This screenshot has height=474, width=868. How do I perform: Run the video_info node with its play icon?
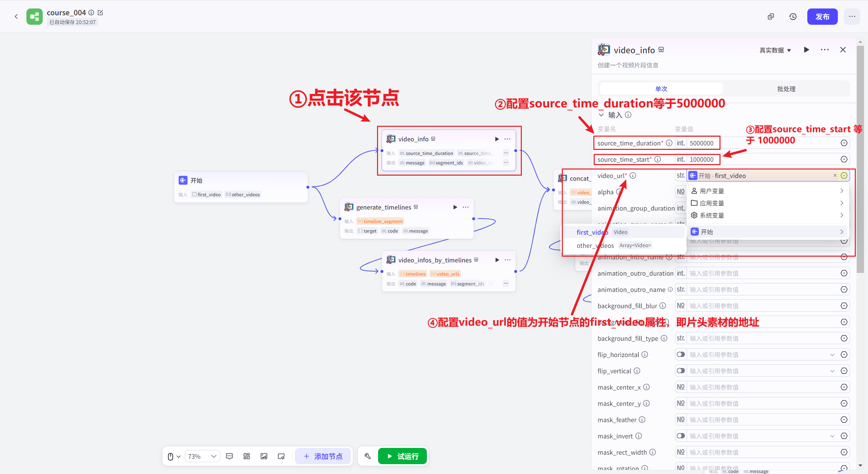(497, 139)
